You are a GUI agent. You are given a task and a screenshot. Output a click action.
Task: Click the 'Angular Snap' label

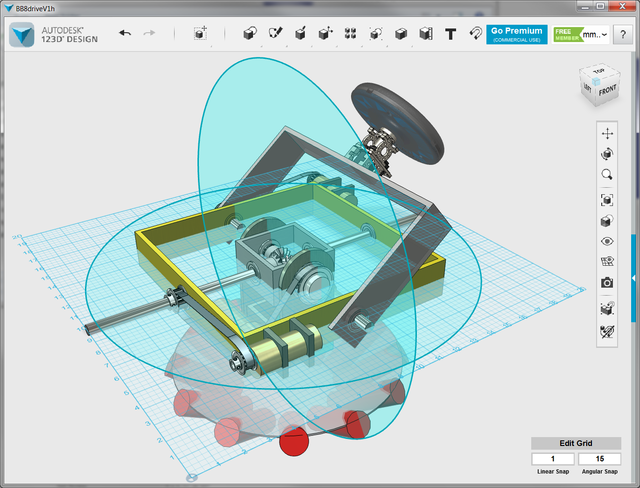[x=600, y=472]
